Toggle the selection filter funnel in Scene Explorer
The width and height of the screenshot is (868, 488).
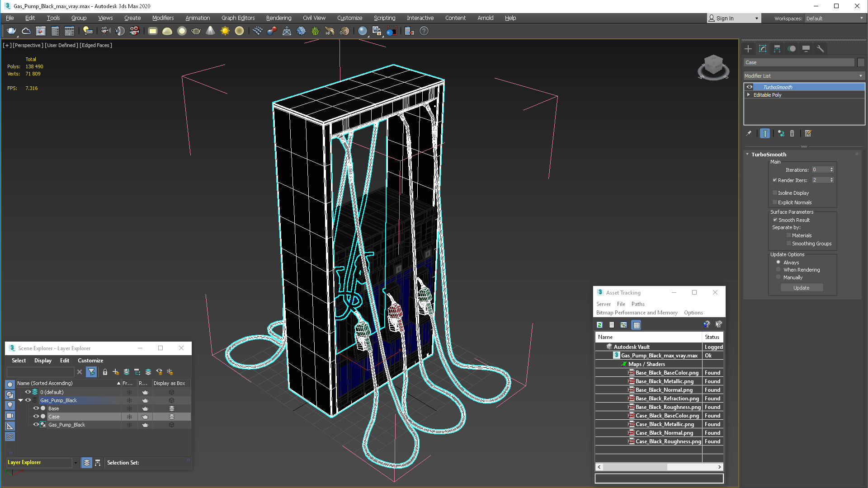point(92,372)
